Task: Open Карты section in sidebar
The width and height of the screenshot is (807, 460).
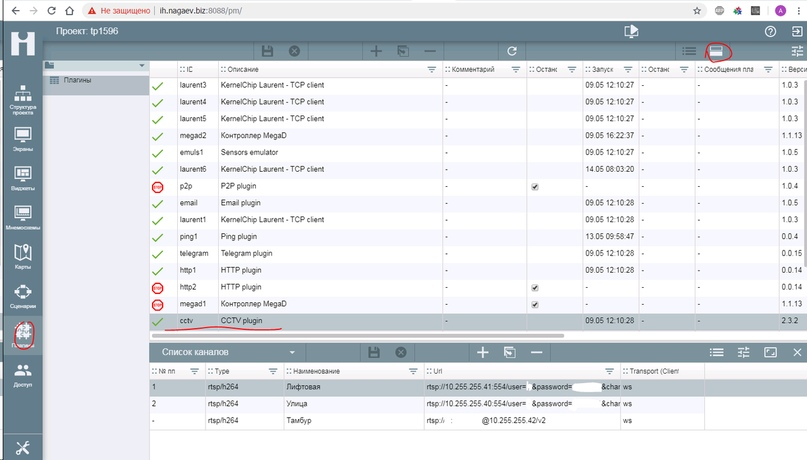Action: click(x=23, y=257)
